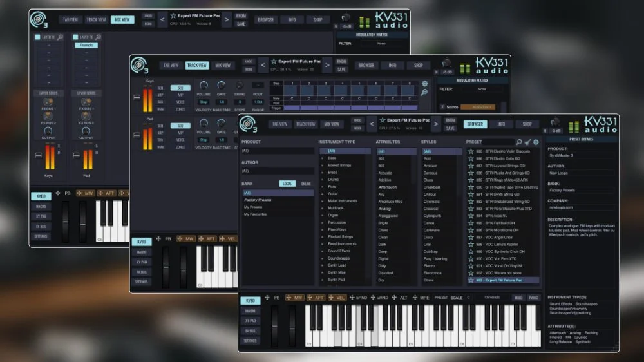Toggle the VEL modulation source in front window
Image resolution: width=644 pixels, height=362 pixels.
tap(336, 298)
